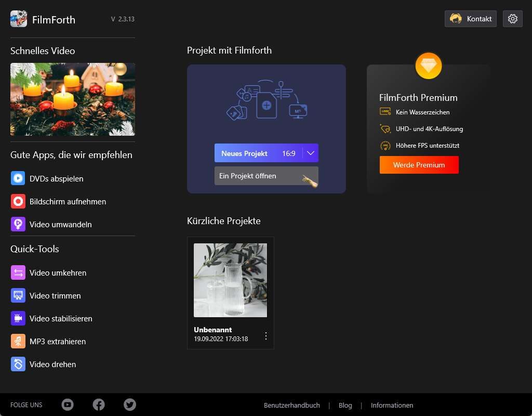Image resolution: width=532 pixels, height=416 pixels.
Task: Click the FilmForth Premium heading
Action: pos(418,97)
